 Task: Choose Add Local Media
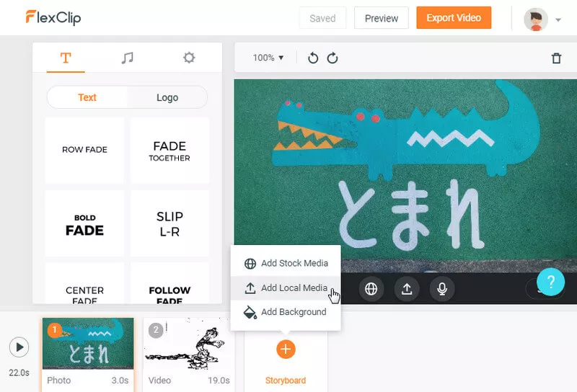click(x=286, y=288)
